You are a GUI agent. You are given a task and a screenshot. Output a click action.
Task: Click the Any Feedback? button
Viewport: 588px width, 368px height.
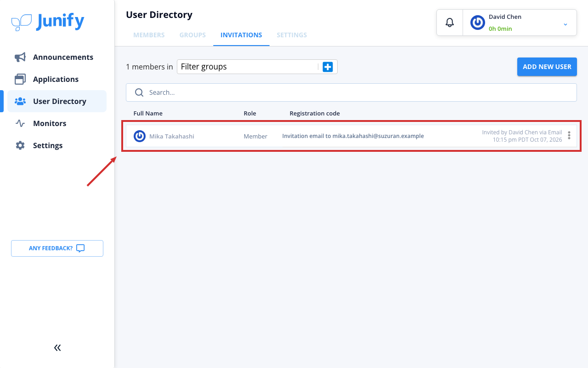[57, 248]
